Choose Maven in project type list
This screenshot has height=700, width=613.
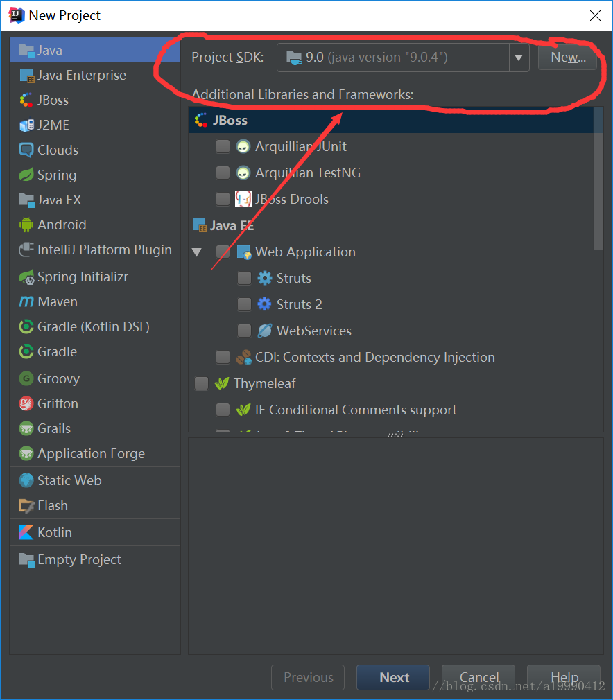click(x=58, y=301)
